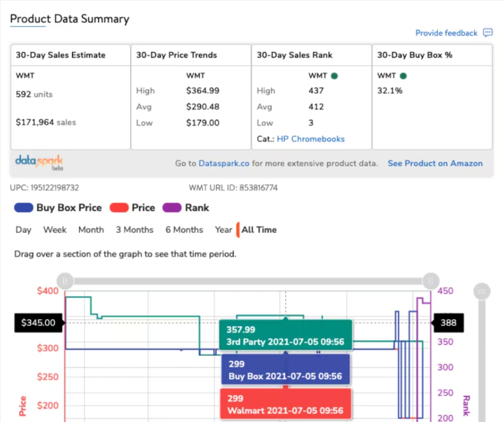Screen dimensions: 504x422
Task: Select the 6 Months time range
Action: click(184, 230)
